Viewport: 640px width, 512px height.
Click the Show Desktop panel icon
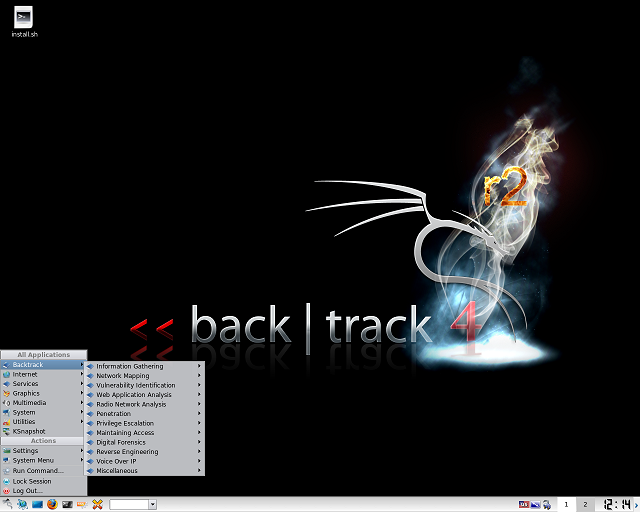pos(37,504)
